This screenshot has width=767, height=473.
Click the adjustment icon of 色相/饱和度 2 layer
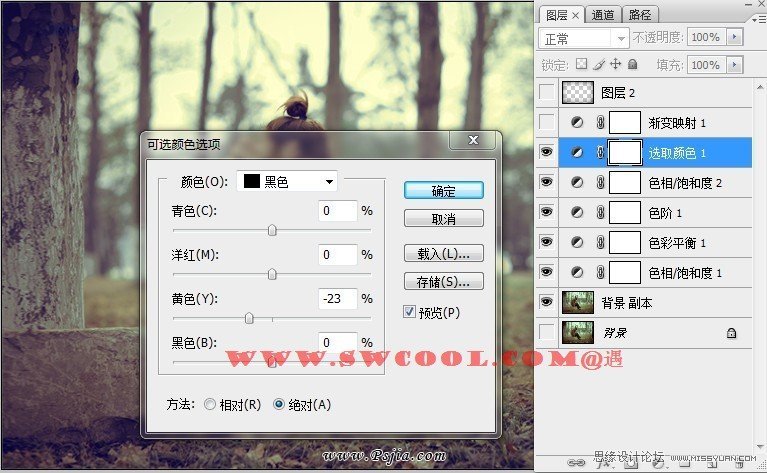pos(577,182)
